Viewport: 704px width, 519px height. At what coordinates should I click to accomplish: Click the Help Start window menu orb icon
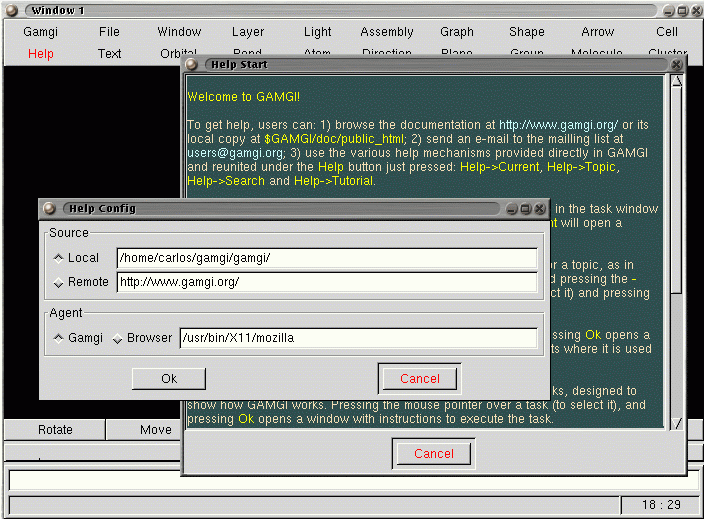click(192, 65)
